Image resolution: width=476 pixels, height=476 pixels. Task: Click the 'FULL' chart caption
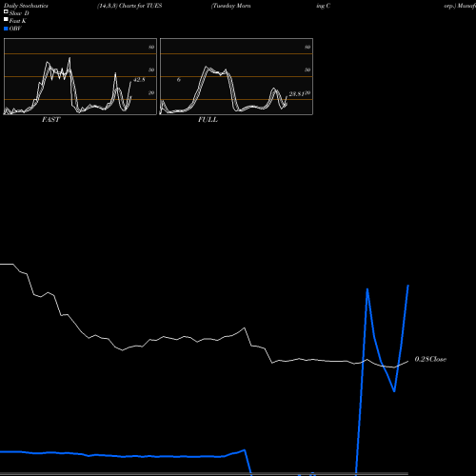point(208,120)
